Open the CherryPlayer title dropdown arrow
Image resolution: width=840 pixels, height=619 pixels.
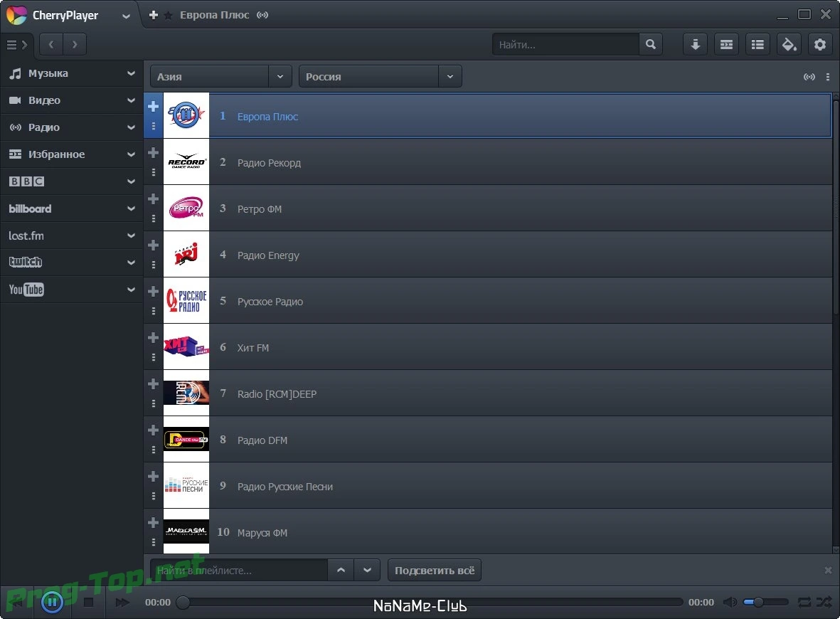click(126, 16)
